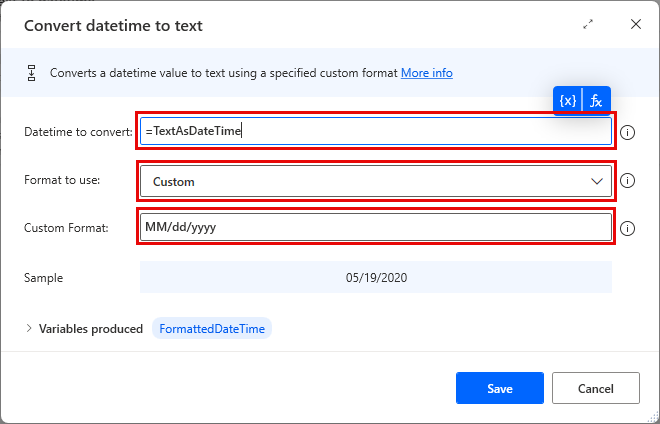Viewport: 660px width, 424px height.
Task: Click the dialog expand/resize icon
Action: click(588, 24)
